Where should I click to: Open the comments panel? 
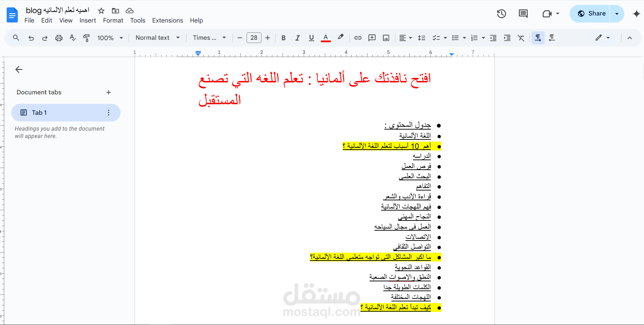pyautogui.click(x=523, y=14)
